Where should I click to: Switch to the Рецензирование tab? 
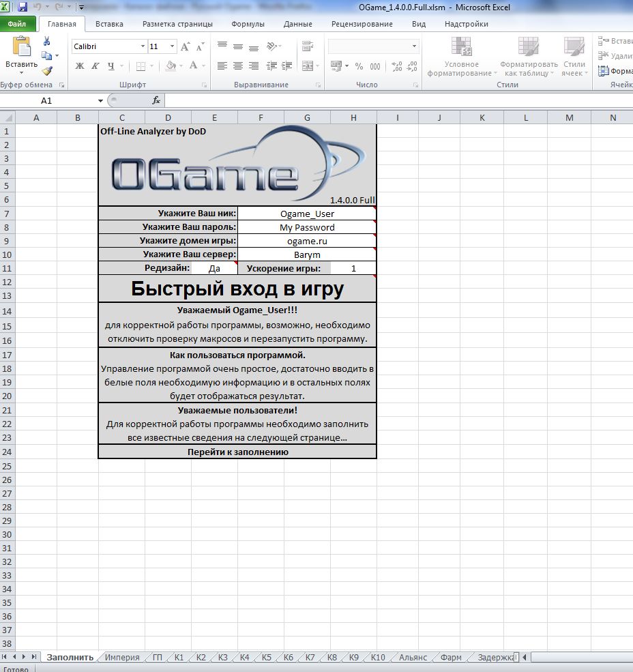point(362,24)
